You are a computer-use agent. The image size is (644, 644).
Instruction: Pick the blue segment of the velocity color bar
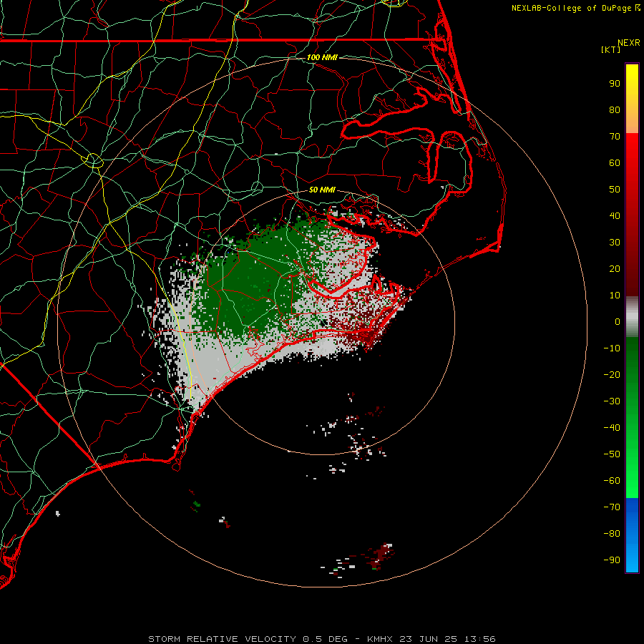click(x=632, y=535)
